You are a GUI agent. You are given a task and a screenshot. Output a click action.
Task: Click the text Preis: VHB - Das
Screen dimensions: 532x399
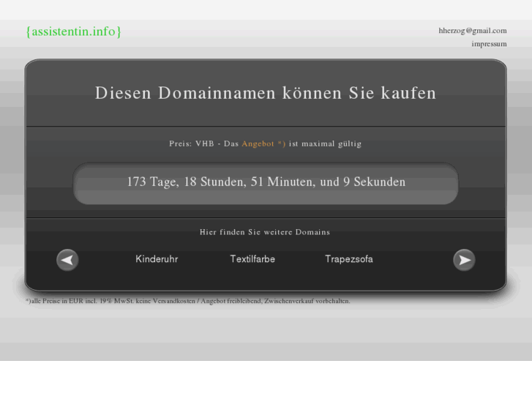click(x=204, y=143)
